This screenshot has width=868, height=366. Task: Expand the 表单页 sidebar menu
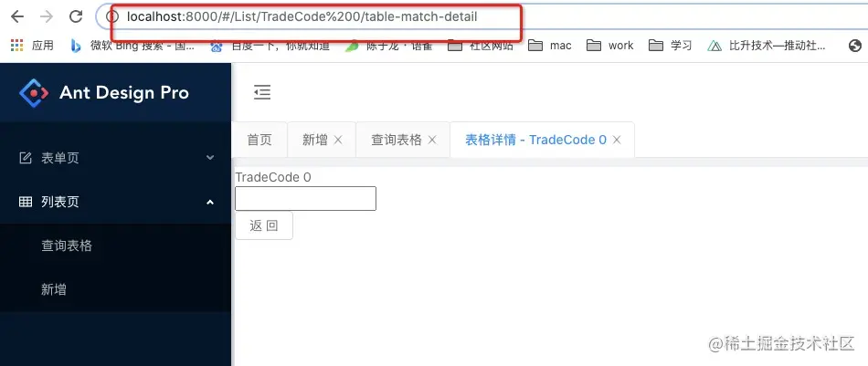116,158
